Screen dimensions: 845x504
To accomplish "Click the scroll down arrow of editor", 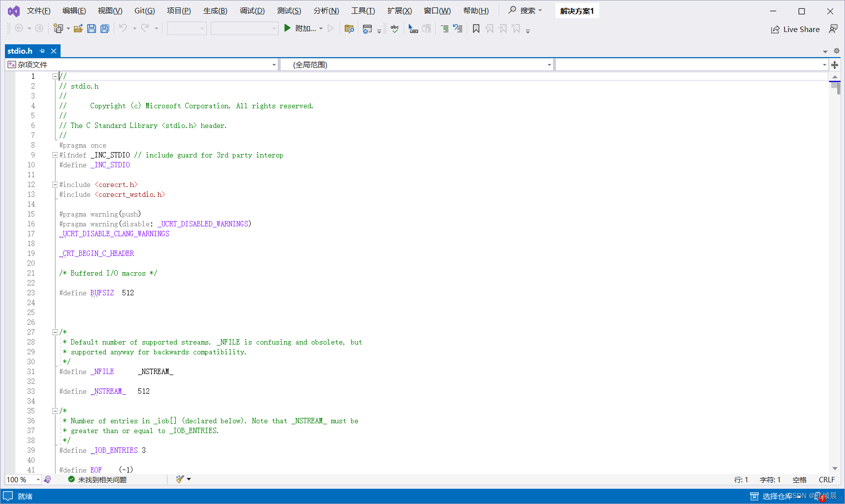I will tap(835, 469).
